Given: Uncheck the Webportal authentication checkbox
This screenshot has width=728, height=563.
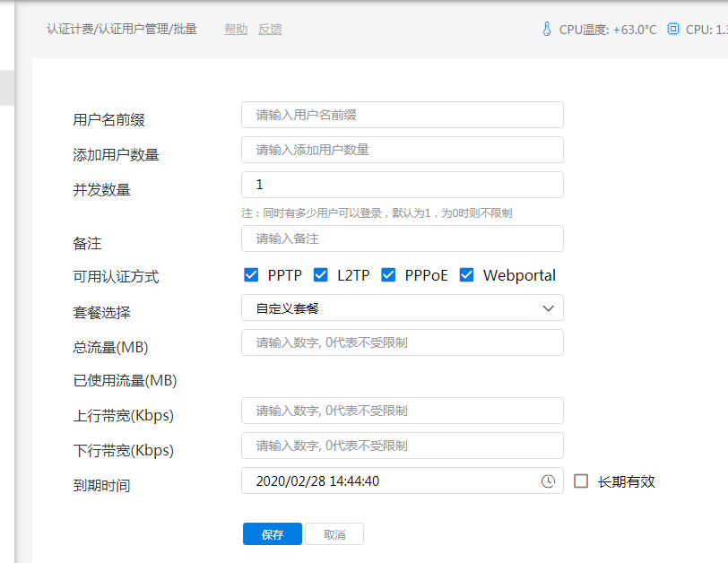Looking at the screenshot, I should [466, 275].
